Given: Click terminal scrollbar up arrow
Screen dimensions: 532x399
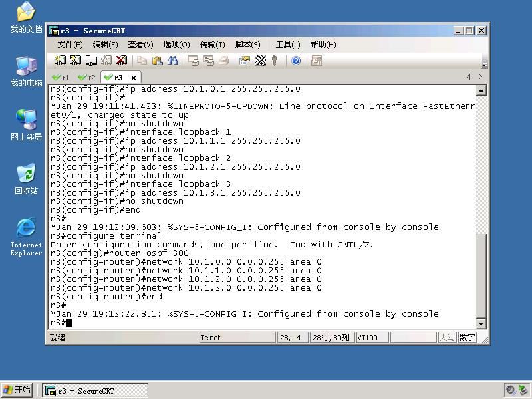Looking at the screenshot, I should pos(481,90).
